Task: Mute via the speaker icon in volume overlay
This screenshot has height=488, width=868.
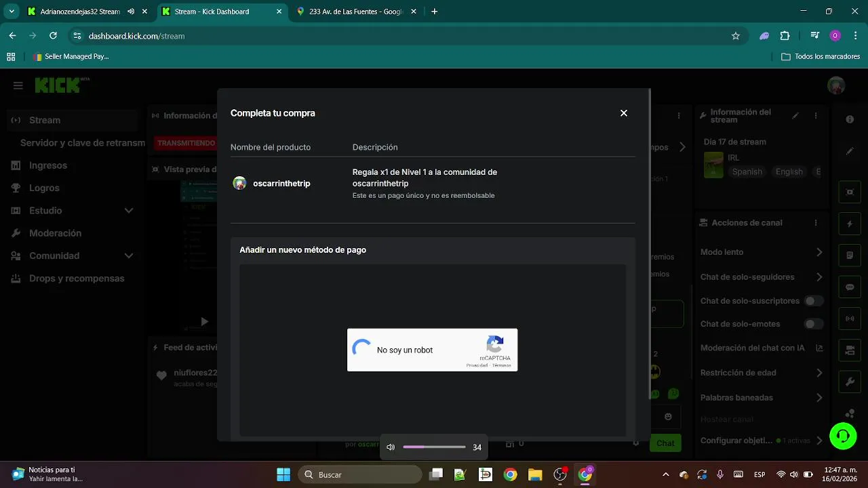Action: (x=391, y=447)
